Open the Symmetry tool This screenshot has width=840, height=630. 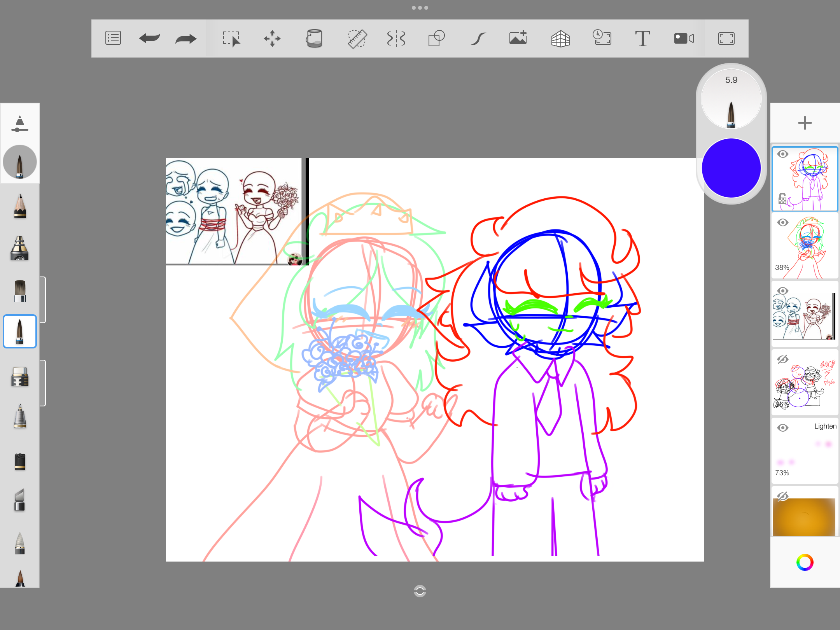(396, 38)
